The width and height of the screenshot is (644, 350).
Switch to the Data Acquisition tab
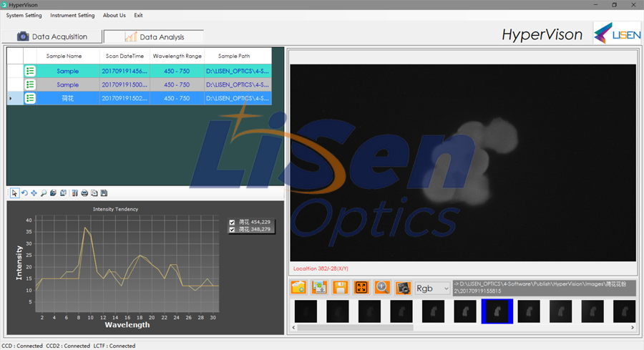pos(52,37)
